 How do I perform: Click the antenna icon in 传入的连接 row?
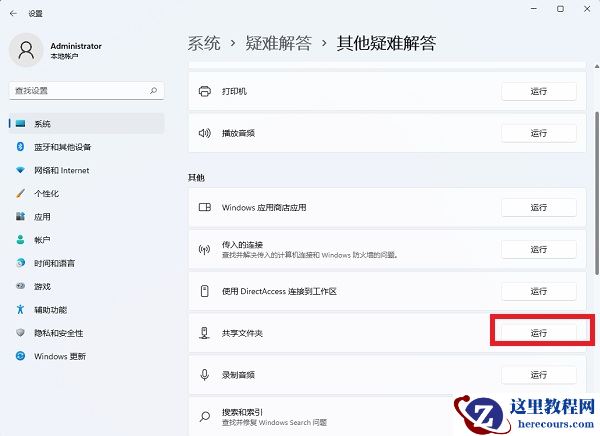pyautogui.click(x=205, y=250)
